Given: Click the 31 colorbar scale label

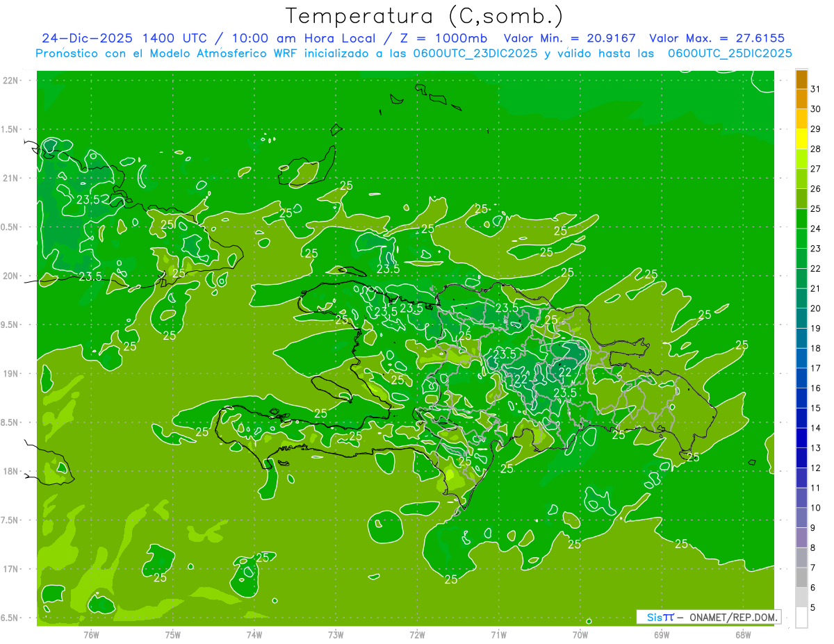Looking at the screenshot, I should coord(816,89).
